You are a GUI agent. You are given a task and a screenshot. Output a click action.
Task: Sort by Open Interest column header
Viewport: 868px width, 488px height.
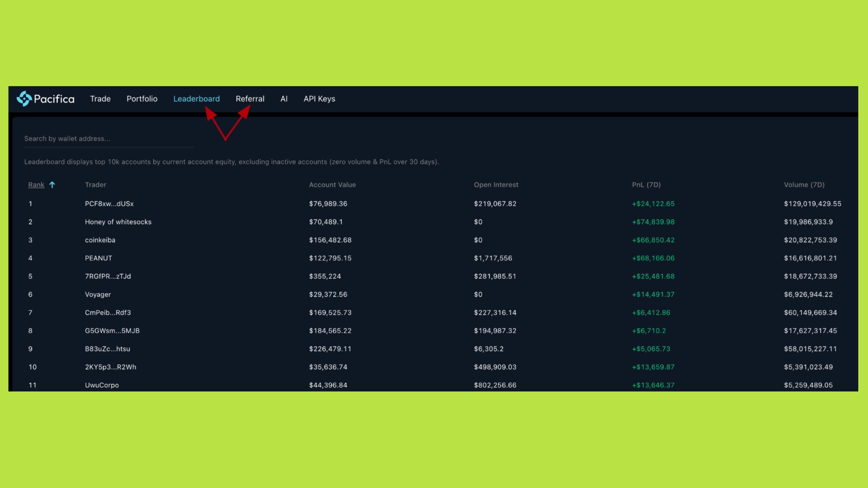[x=496, y=185]
